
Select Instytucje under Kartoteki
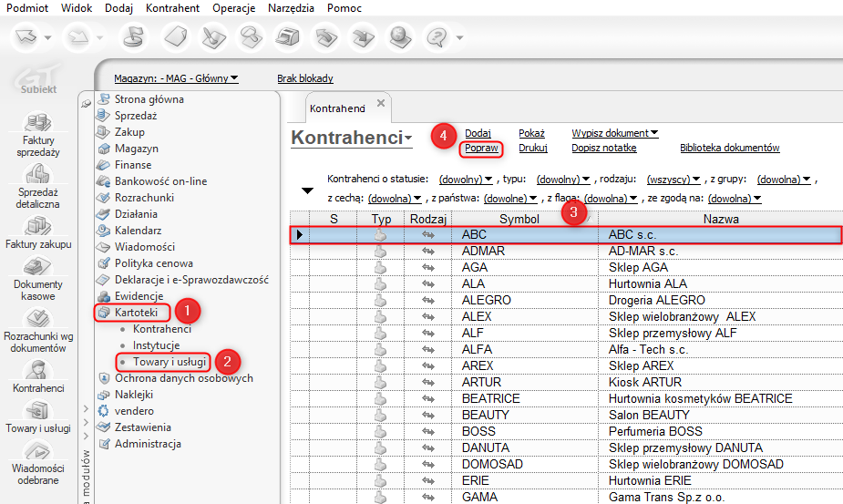pos(157,345)
